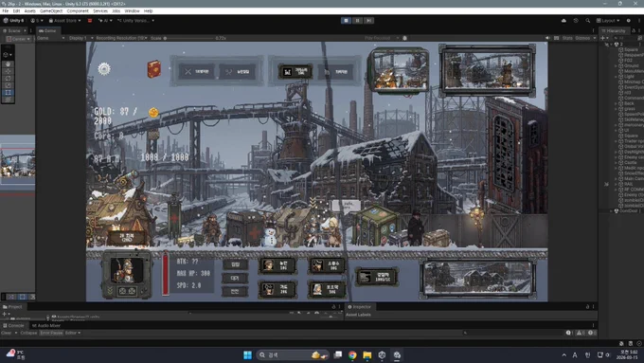Open the AI dropdown in toolbar
This screenshot has height=363, width=644.
(x=105, y=21)
